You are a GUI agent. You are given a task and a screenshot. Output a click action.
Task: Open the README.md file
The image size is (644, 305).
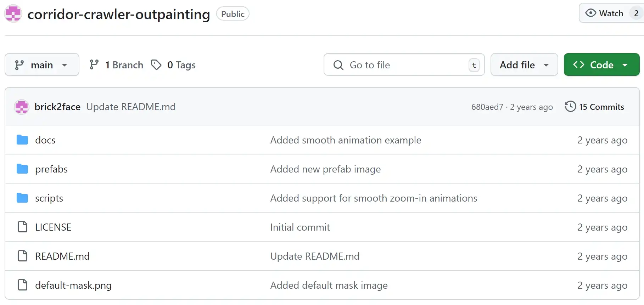pyautogui.click(x=62, y=256)
